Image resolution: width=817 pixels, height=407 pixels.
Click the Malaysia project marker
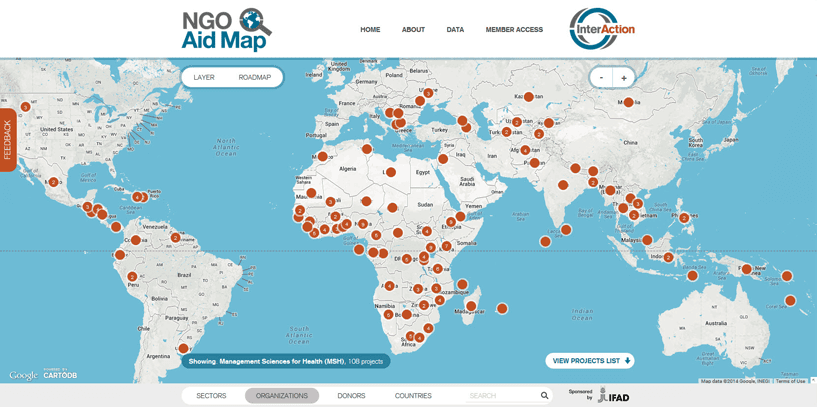click(x=647, y=240)
